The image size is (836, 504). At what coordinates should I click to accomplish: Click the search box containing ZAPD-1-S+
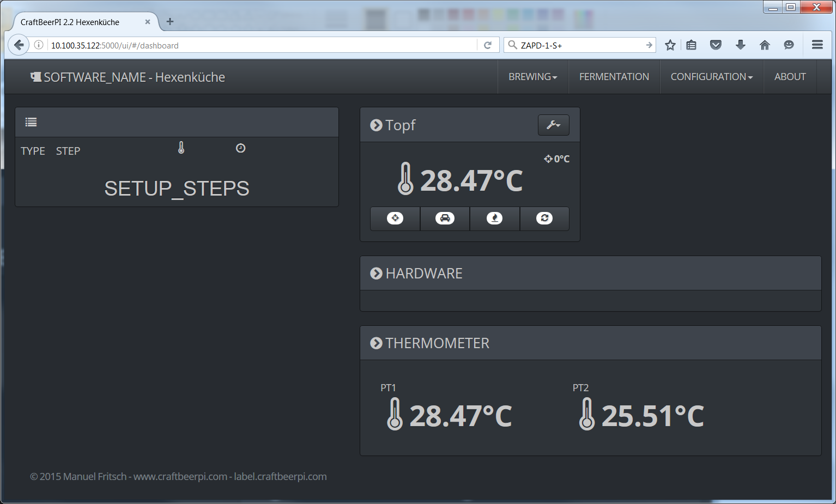tap(578, 45)
